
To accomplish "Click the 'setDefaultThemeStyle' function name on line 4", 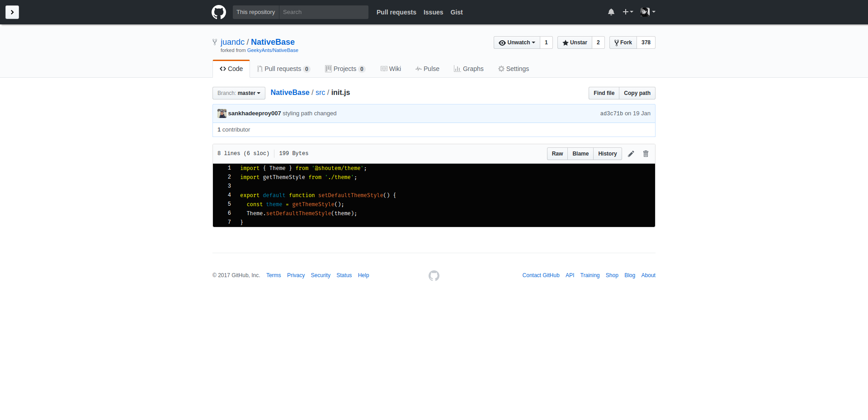I will 351,195.
